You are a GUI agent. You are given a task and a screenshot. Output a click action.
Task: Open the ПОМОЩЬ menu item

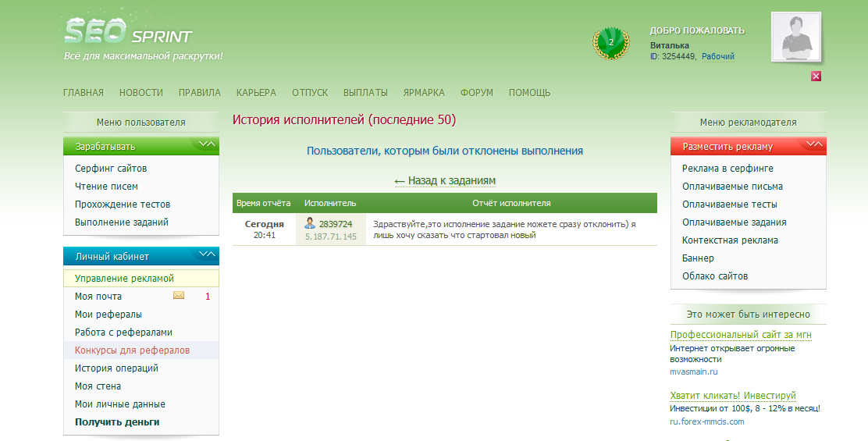click(x=530, y=92)
